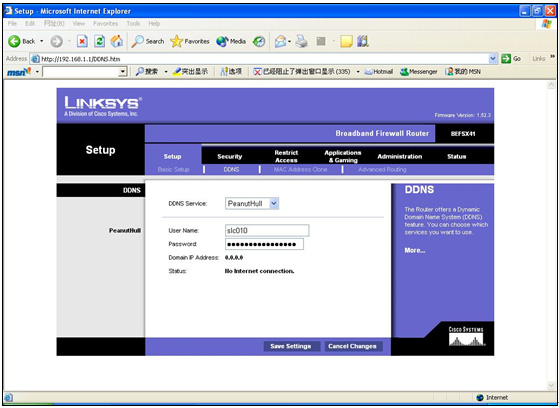Image resolution: width=559 pixels, height=408 pixels.
Task: Open the MAC Address Clone sub-tab
Action: coord(300,170)
